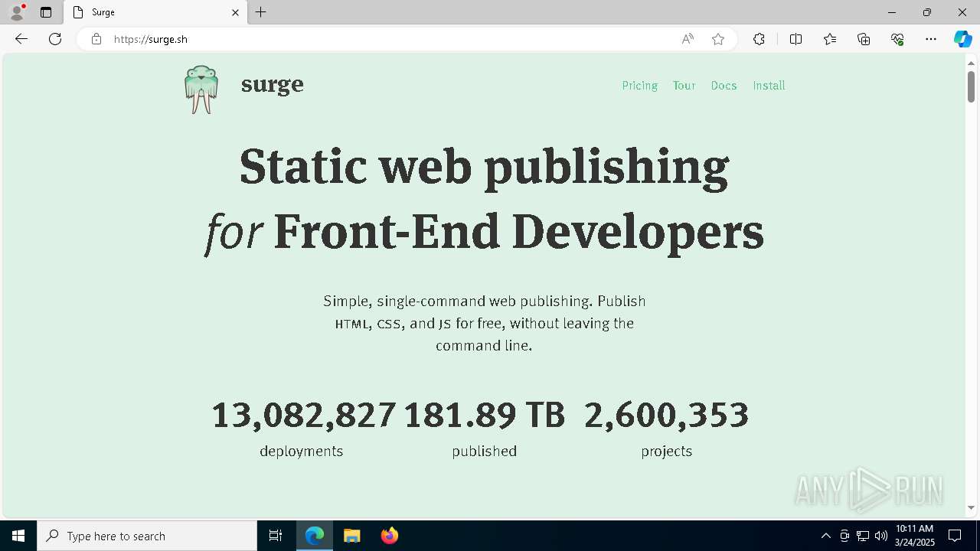Open the Copilot sidebar icon
This screenshot has height=551, width=980.
(x=962, y=39)
